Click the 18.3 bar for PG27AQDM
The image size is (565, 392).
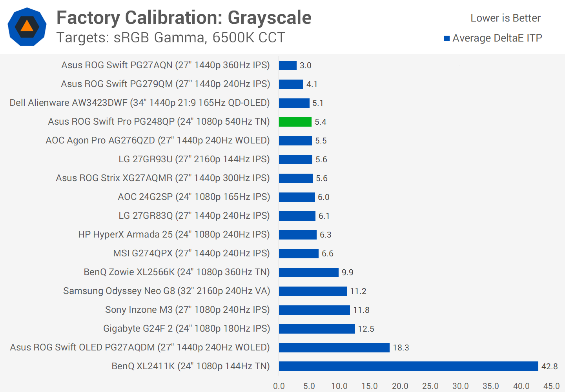334,348
